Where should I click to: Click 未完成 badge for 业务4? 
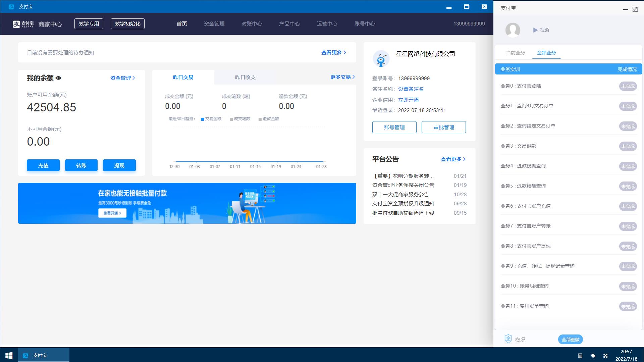(628, 166)
